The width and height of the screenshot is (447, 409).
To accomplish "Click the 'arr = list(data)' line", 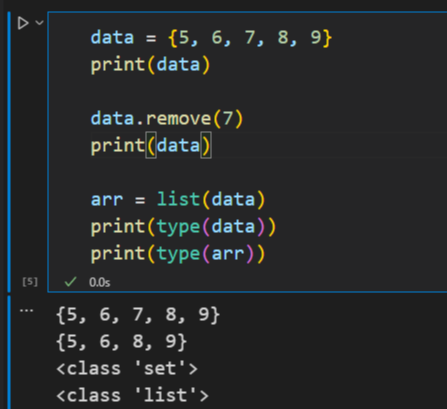I will (178, 199).
